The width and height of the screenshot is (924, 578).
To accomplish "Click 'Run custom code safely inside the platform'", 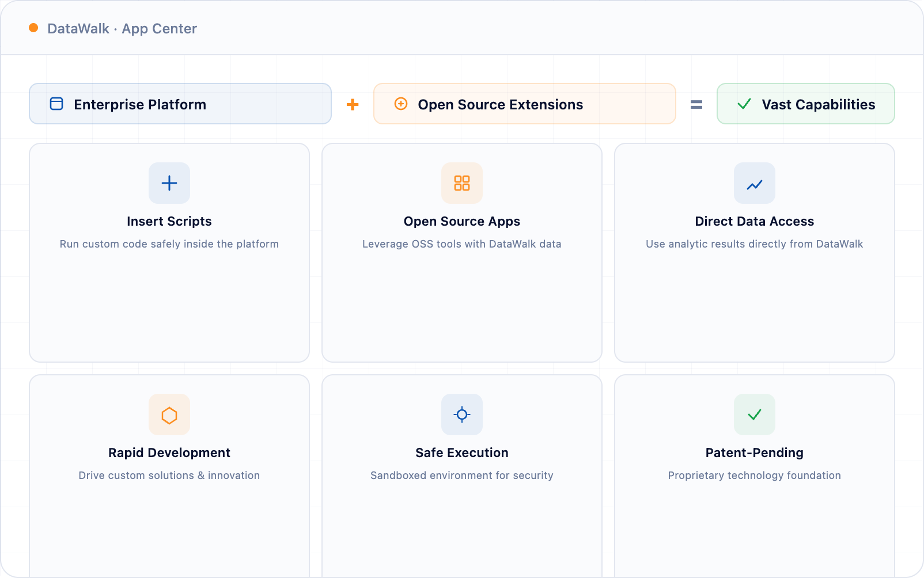I will [x=169, y=244].
